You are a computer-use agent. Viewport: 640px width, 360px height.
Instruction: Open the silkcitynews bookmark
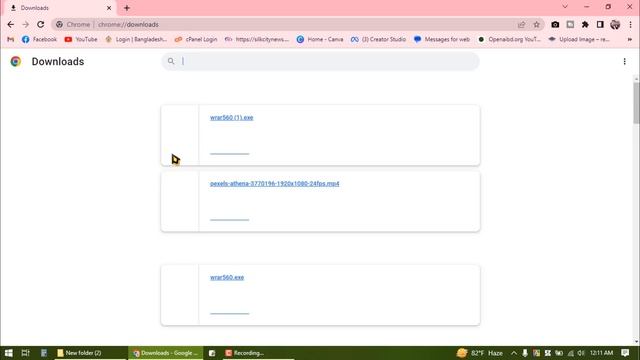coord(257,39)
